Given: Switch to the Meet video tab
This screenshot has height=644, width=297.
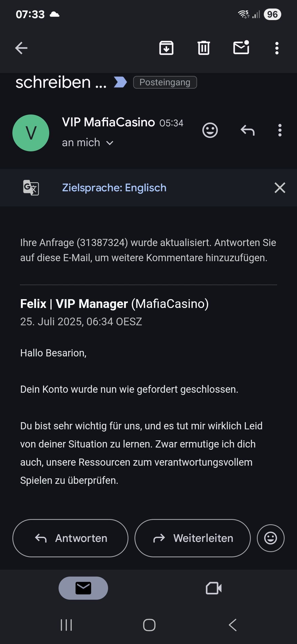Looking at the screenshot, I should [x=214, y=588].
